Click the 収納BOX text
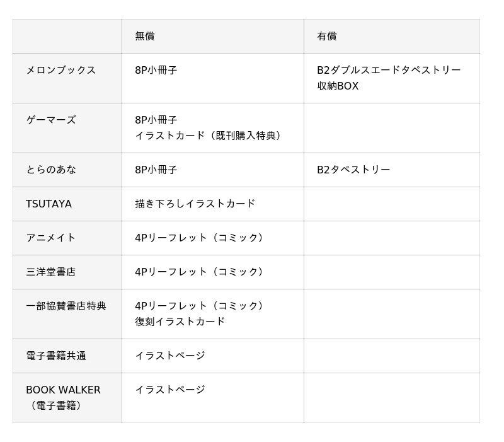This screenshot has width=504, height=442. point(338,86)
